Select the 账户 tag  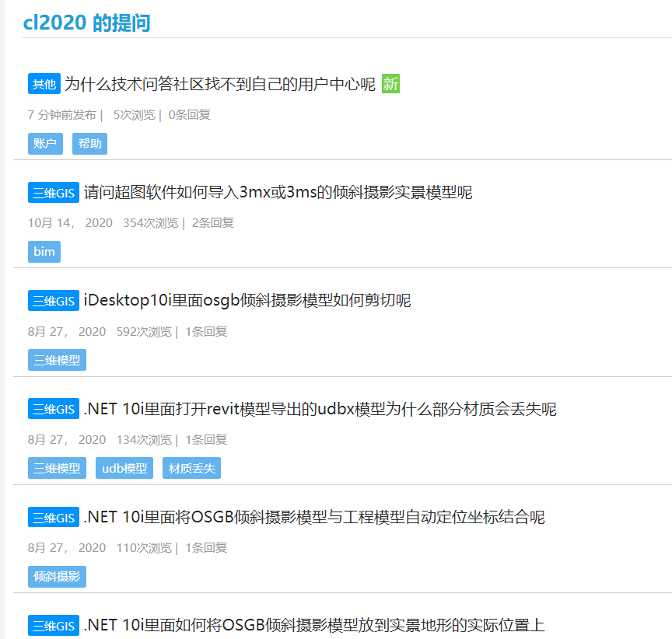point(45,144)
